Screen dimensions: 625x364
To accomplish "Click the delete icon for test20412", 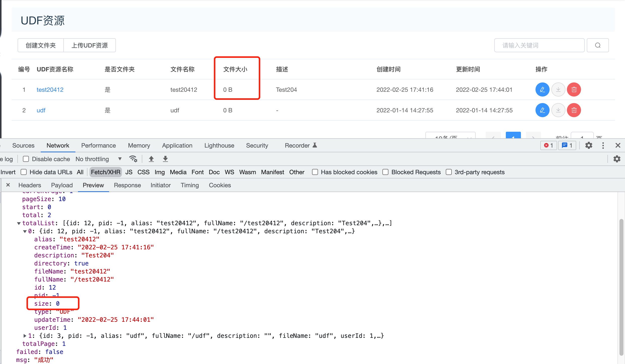I will click(x=574, y=89).
